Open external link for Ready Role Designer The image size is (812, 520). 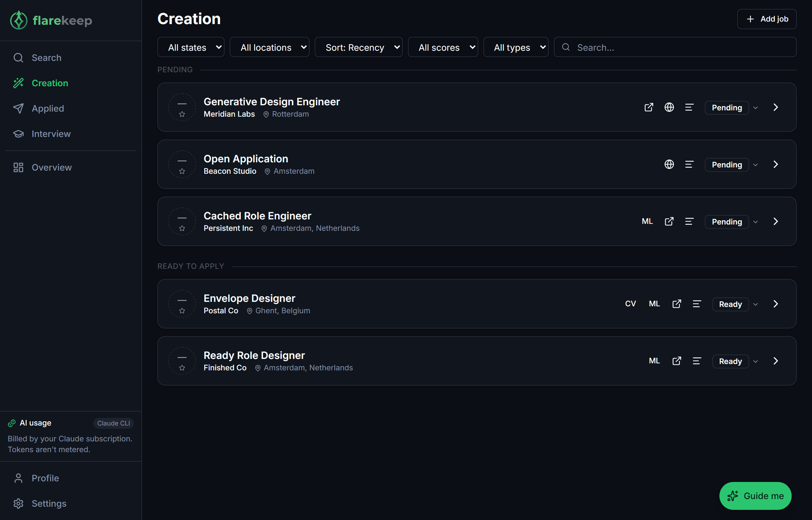[x=677, y=361]
